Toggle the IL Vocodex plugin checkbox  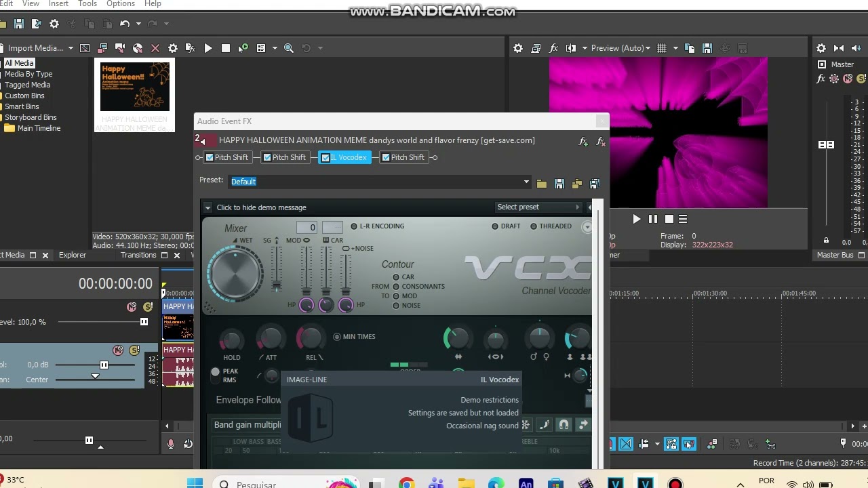(325, 157)
